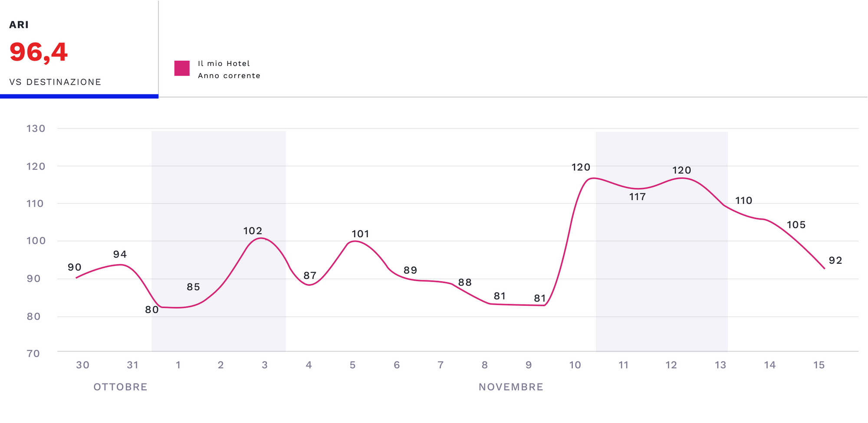868x423 pixels.
Task: Select the 94 data point label
Action: click(120, 254)
